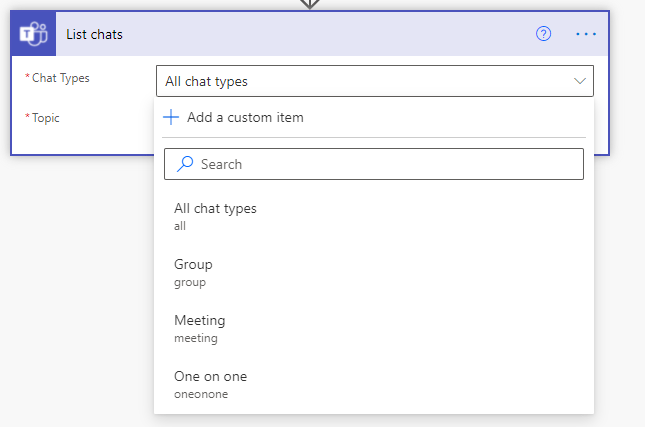Viewport: 645px width, 427px height.
Task: Select the 'Meeting' chat type option
Action: 199,321
